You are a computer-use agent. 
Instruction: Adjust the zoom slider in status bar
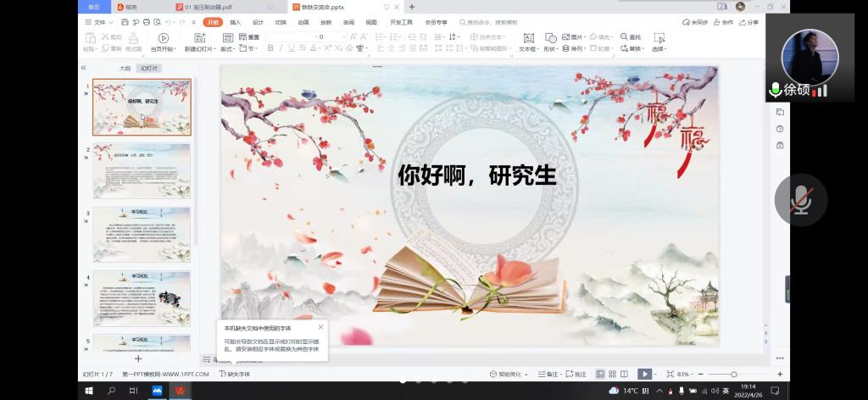733,374
